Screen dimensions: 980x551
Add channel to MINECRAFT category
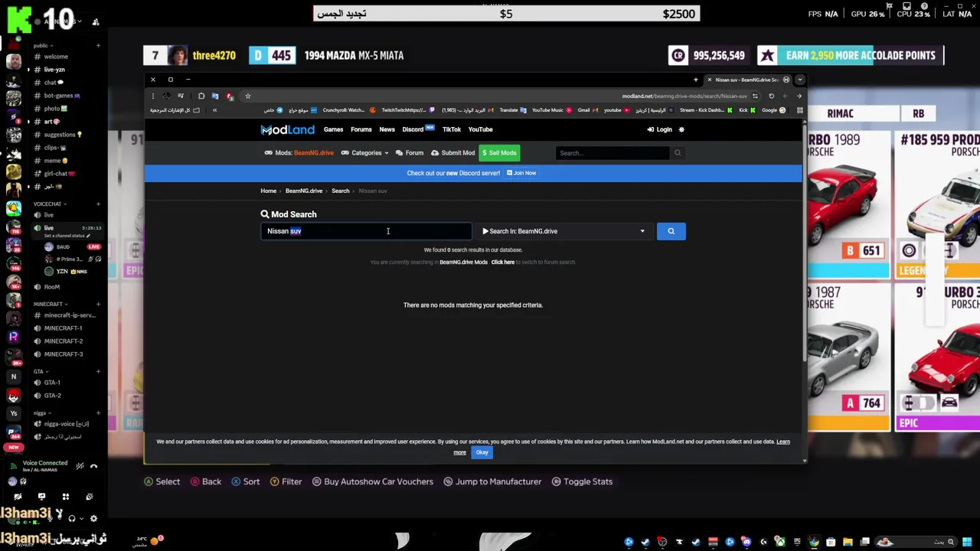pyautogui.click(x=98, y=304)
